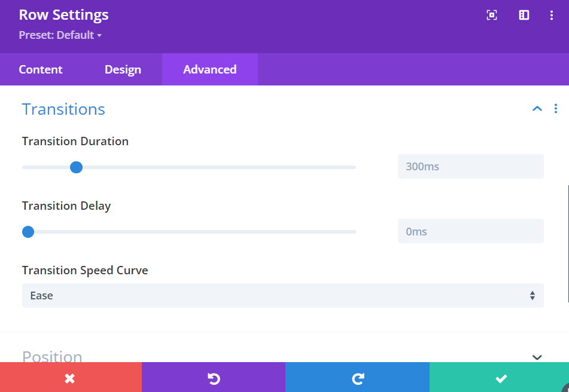The height and width of the screenshot is (392, 569).
Task: Click the Row Settings title
Action: [x=63, y=15]
